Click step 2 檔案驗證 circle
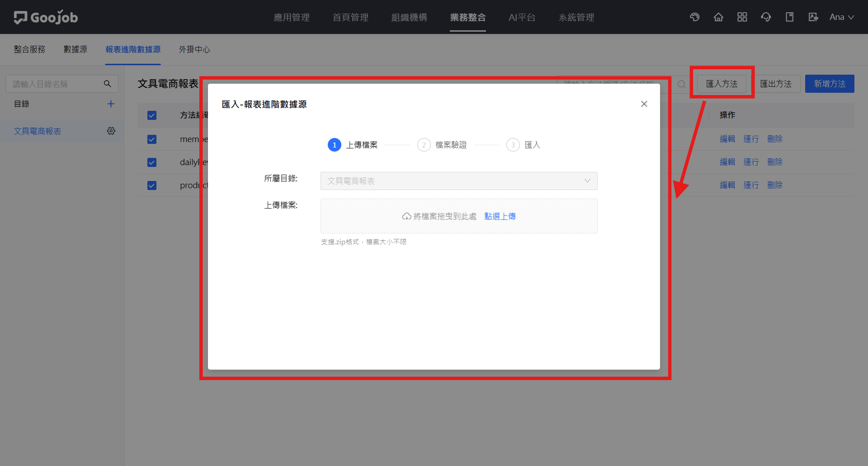 pos(424,145)
